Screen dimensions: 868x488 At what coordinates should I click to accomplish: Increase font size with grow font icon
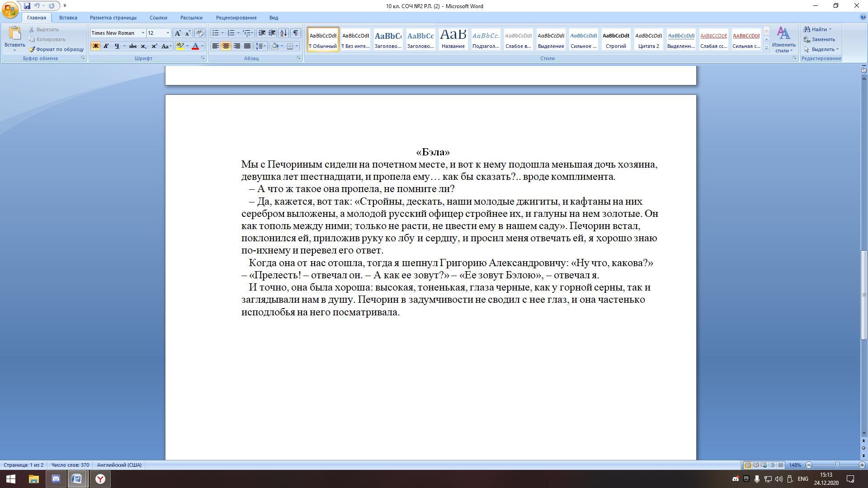point(178,33)
